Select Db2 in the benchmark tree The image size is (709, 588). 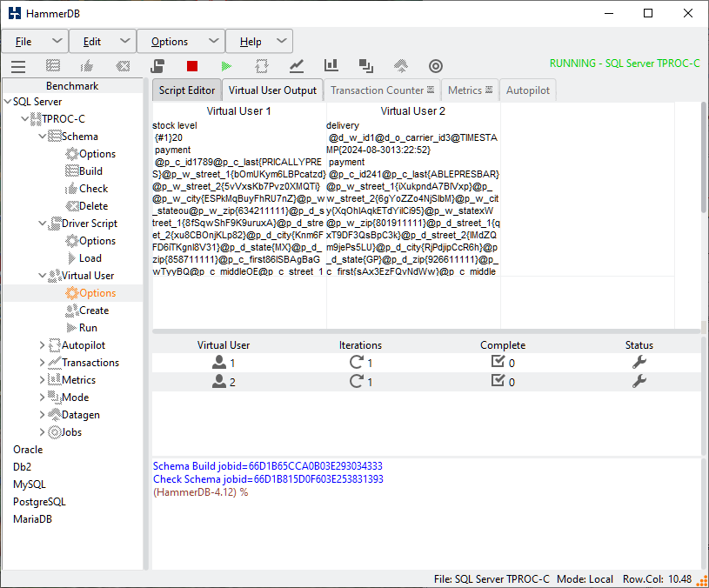click(22, 467)
